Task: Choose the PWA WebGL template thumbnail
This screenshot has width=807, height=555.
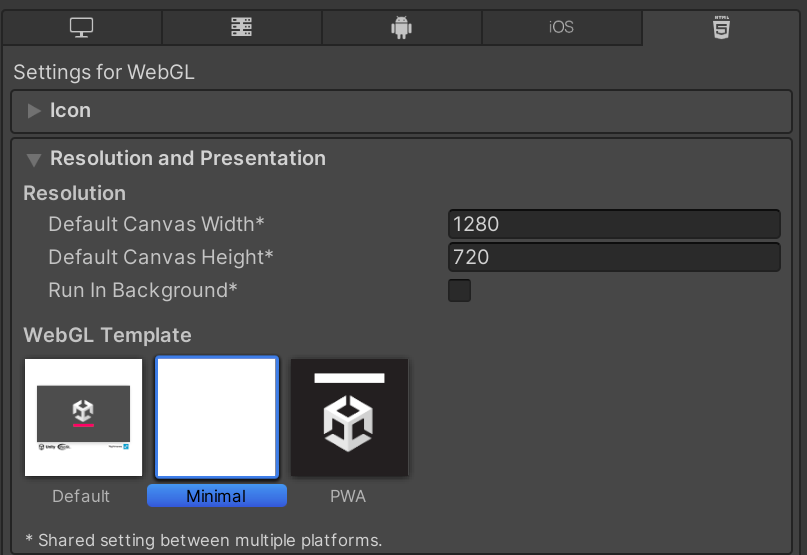Action: pyautogui.click(x=349, y=418)
